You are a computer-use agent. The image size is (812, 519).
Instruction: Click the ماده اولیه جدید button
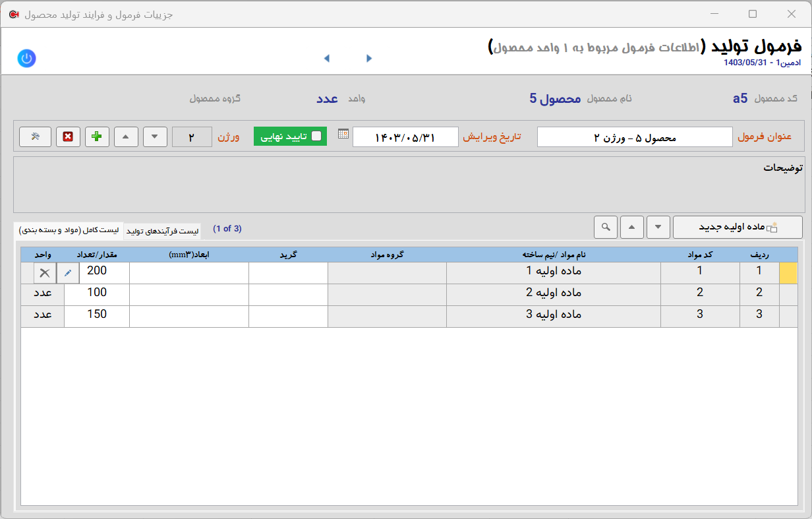(x=738, y=227)
